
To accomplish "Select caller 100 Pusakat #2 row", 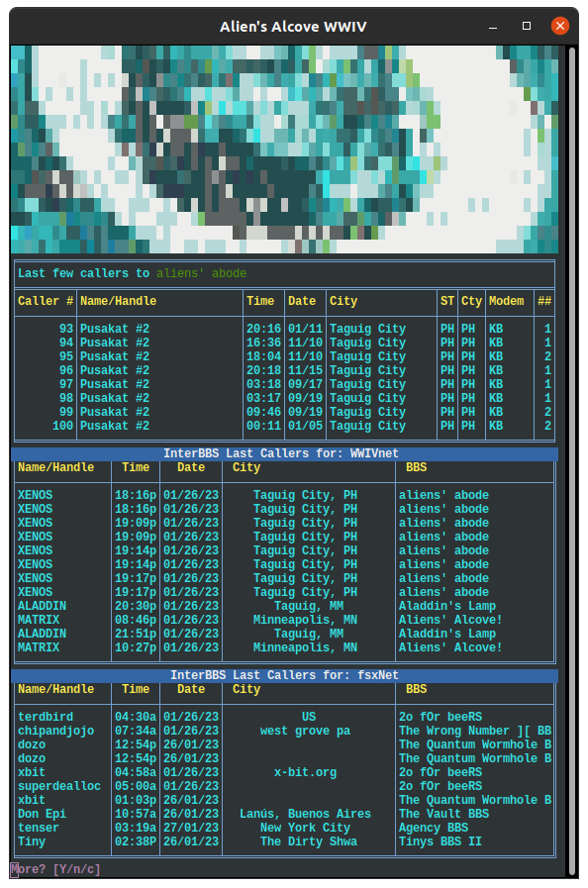I will click(284, 426).
